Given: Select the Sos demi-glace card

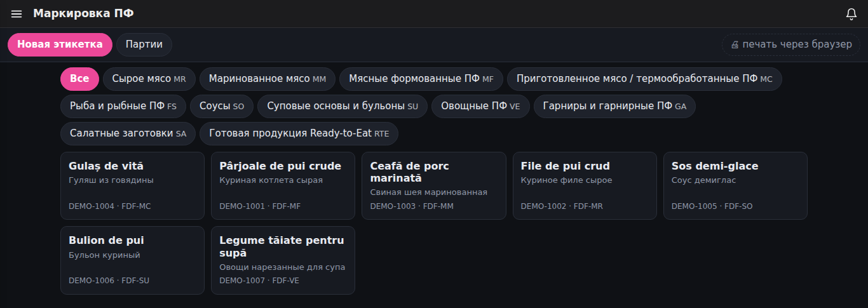Looking at the screenshot, I should tap(735, 185).
